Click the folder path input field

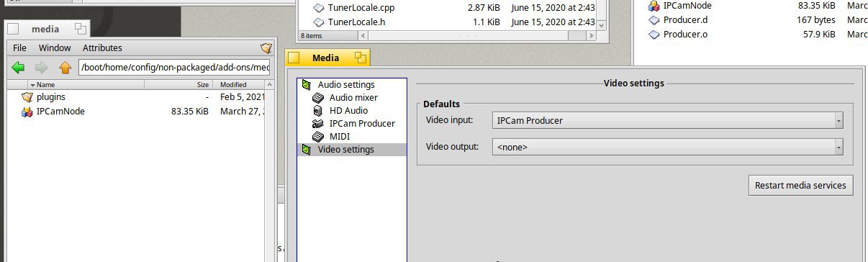tap(175, 68)
